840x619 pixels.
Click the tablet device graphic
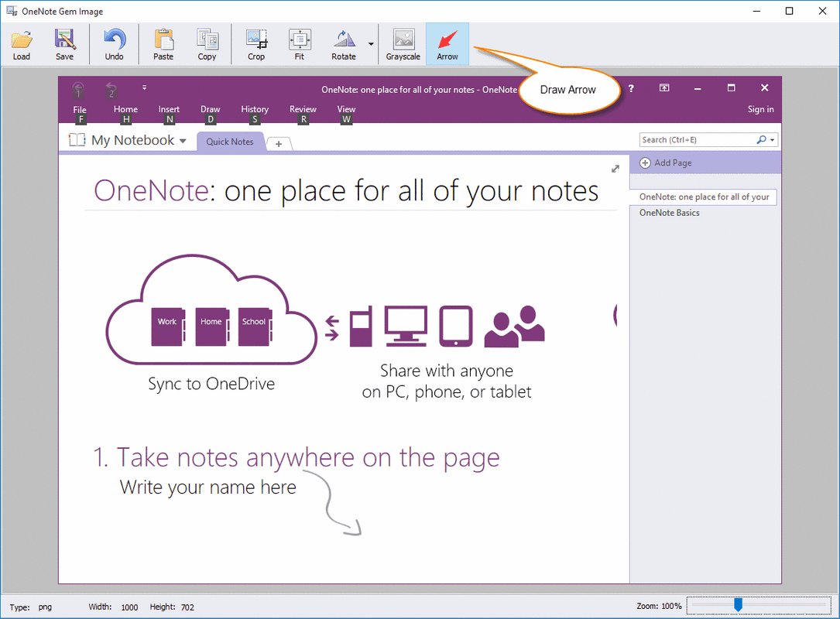(x=456, y=326)
